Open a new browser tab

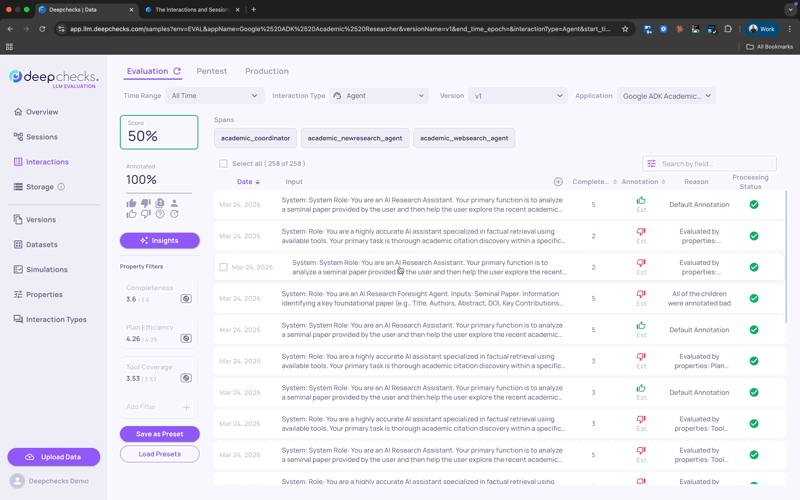(x=254, y=9)
